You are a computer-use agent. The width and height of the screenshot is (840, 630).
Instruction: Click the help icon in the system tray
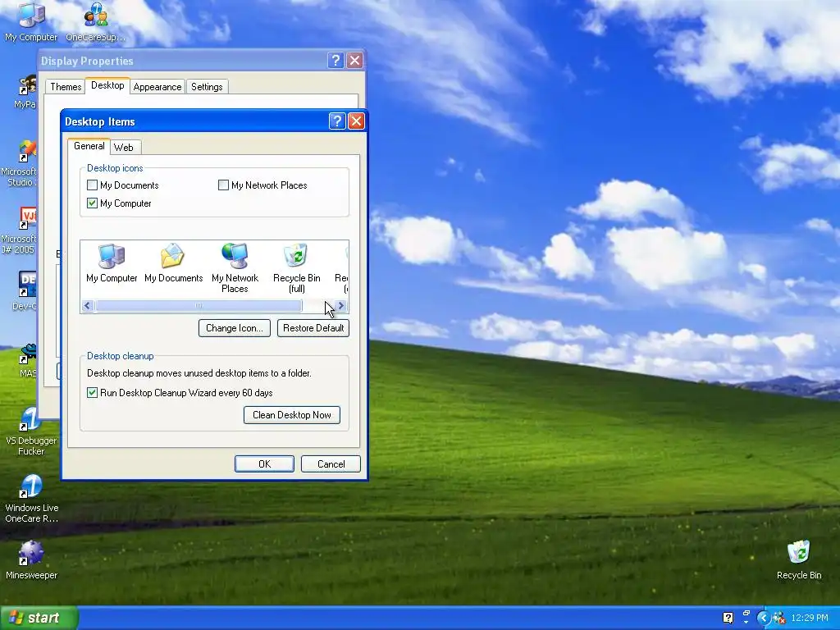[728, 618]
